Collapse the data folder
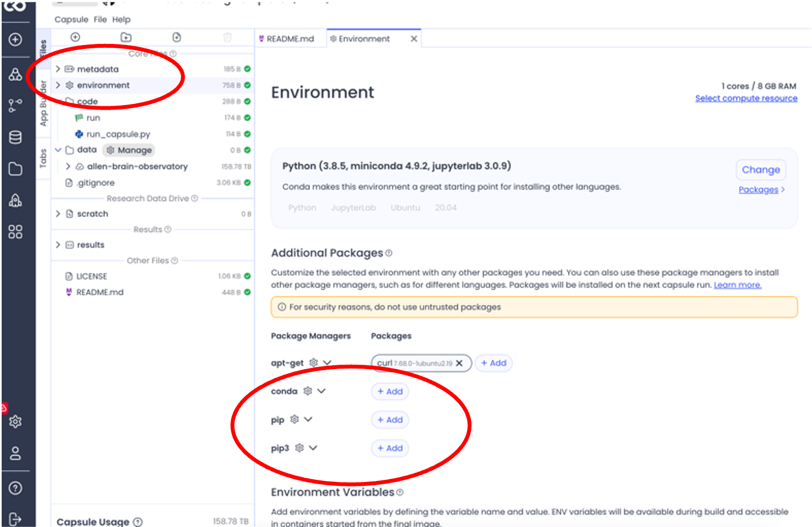This screenshot has height=527, width=812. pyautogui.click(x=58, y=150)
